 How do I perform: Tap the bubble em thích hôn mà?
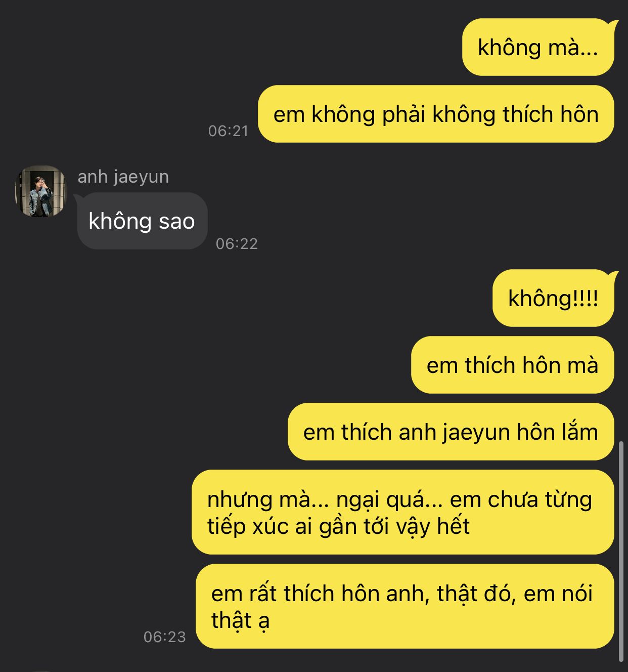tap(512, 365)
